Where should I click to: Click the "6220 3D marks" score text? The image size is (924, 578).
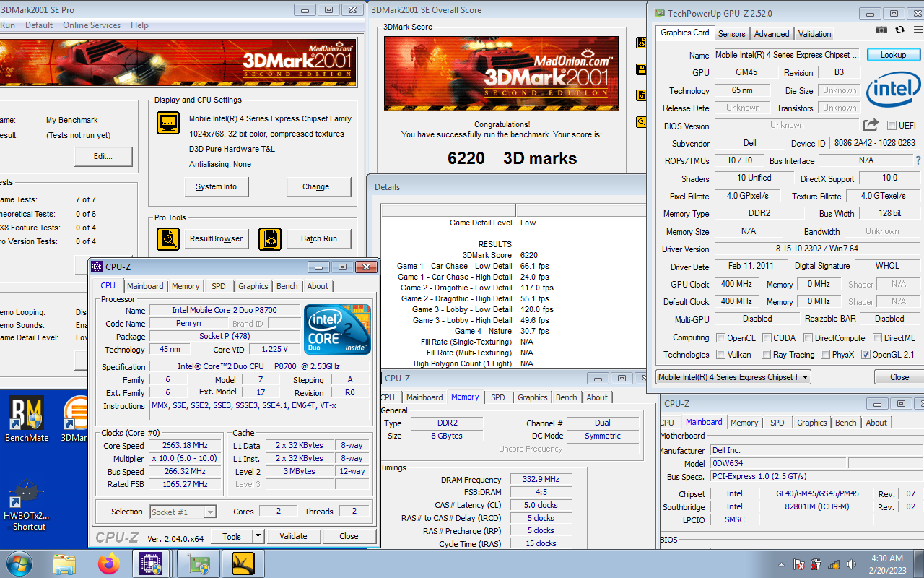click(x=512, y=158)
